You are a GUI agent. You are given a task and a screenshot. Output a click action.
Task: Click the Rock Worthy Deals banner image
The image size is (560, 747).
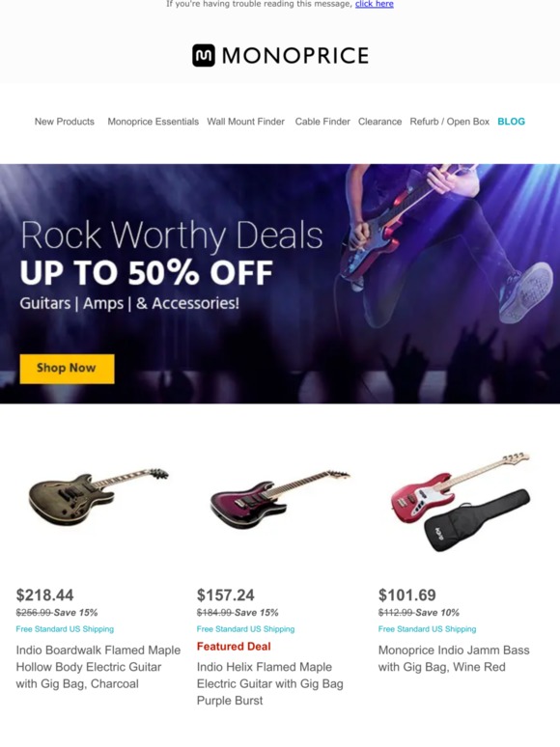tap(280, 284)
